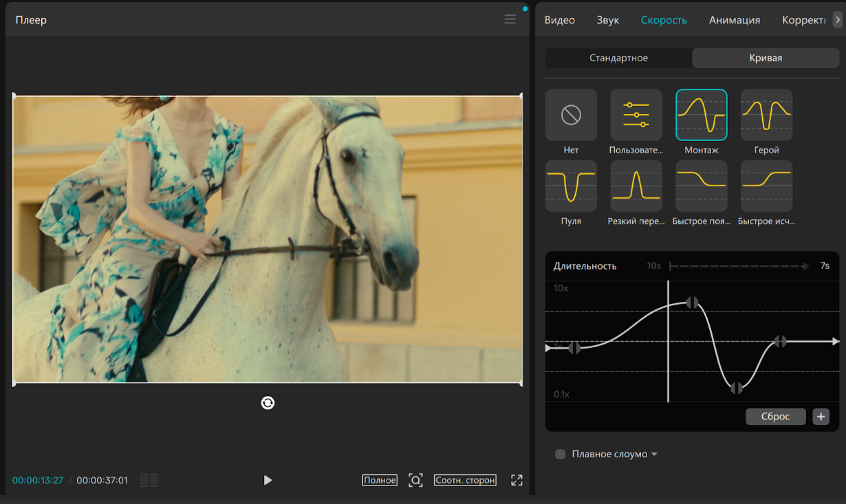Add a curve point with plus button
846x504 pixels.
821,417
